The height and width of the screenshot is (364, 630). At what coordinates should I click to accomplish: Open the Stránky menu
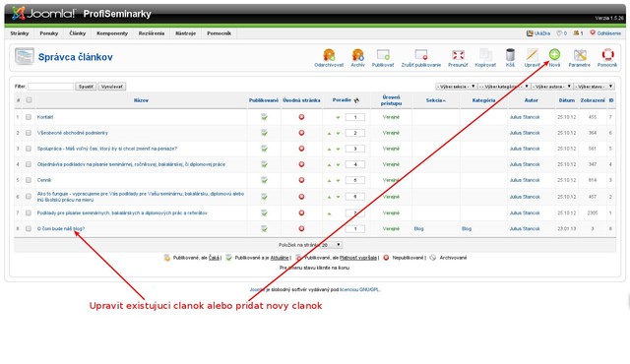pyautogui.click(x=20, y=33)
